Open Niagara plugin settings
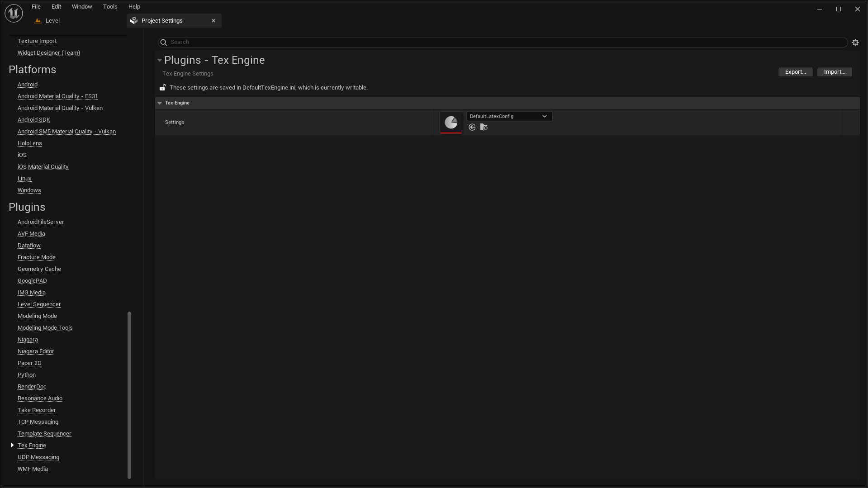The width and height of the screenshot is (868, 488). pos(28,339)
